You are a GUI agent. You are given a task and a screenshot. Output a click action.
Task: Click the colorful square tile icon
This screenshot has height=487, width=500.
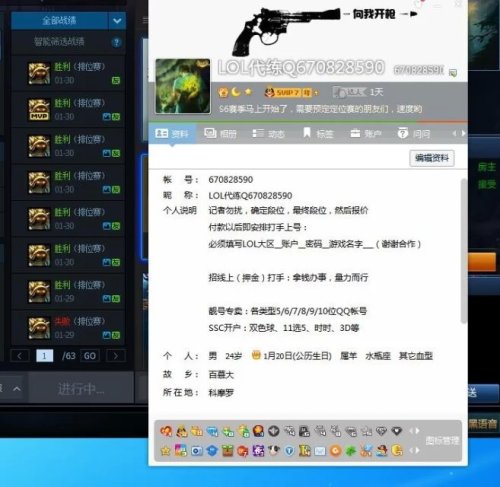[x=181, y=451]
